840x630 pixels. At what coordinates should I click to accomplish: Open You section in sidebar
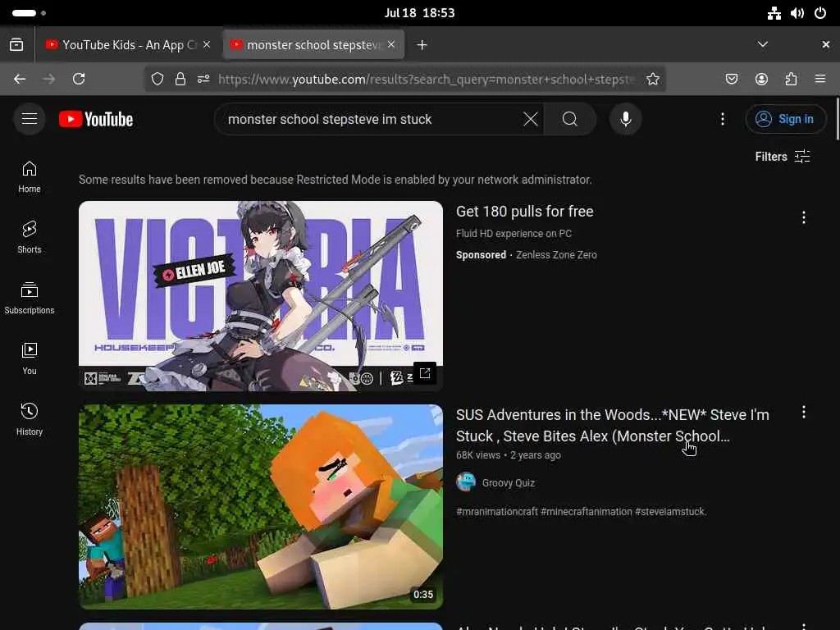(x=30, y=359)
